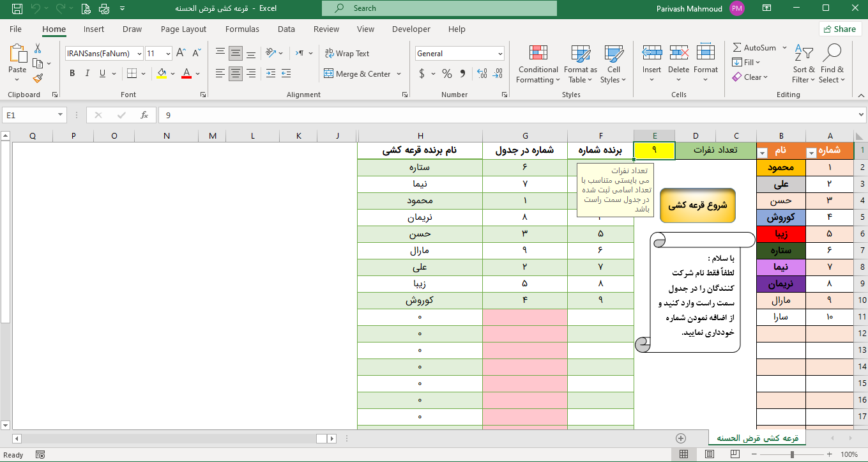The image size is (868, 462).
Task: Toggle Italic formatting
Action: tap(88, 73)
